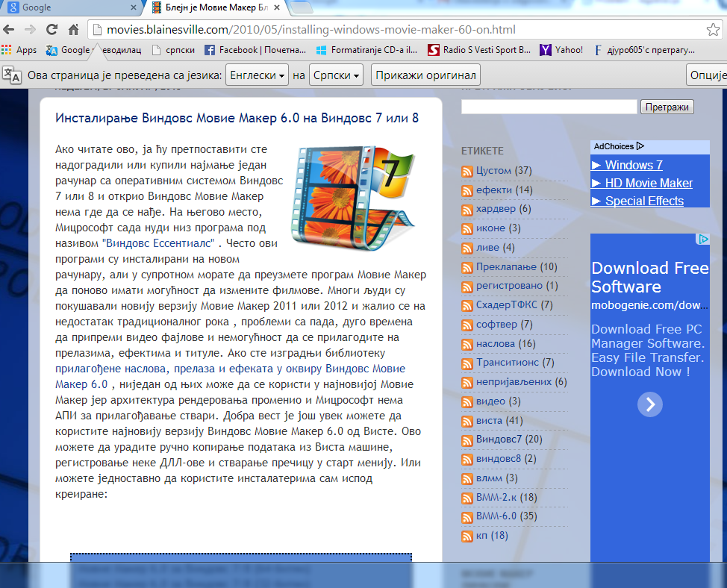Open the Виндовс Ессентиалс link
727x588 pixels.
click(x=158, y=243)
